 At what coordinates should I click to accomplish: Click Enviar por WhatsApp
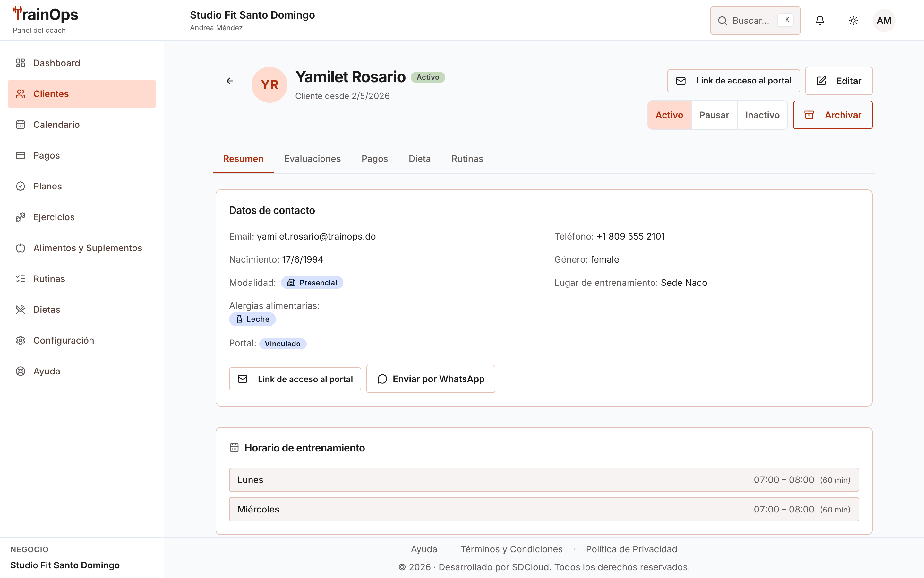coord(431,379)
